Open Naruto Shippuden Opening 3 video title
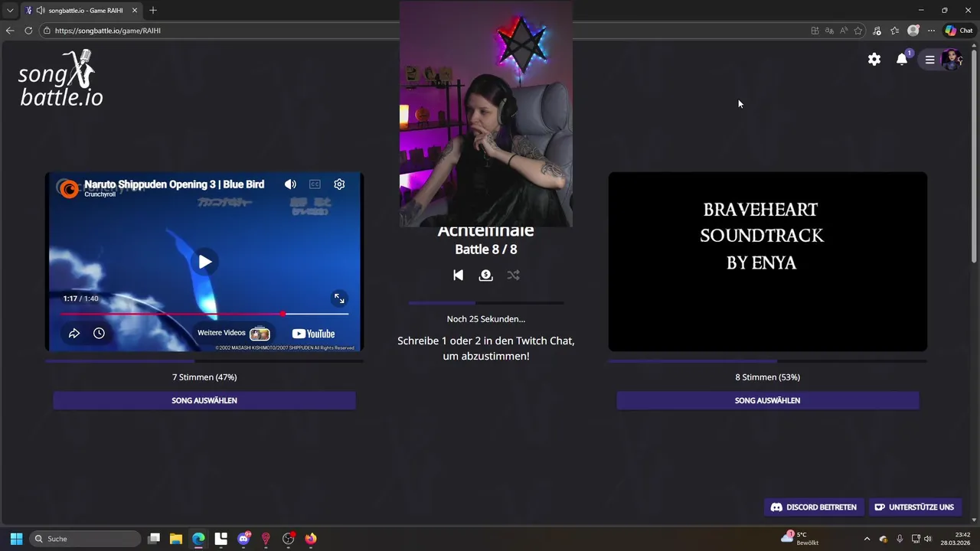980x551 pixels. [x=174, y=184]
